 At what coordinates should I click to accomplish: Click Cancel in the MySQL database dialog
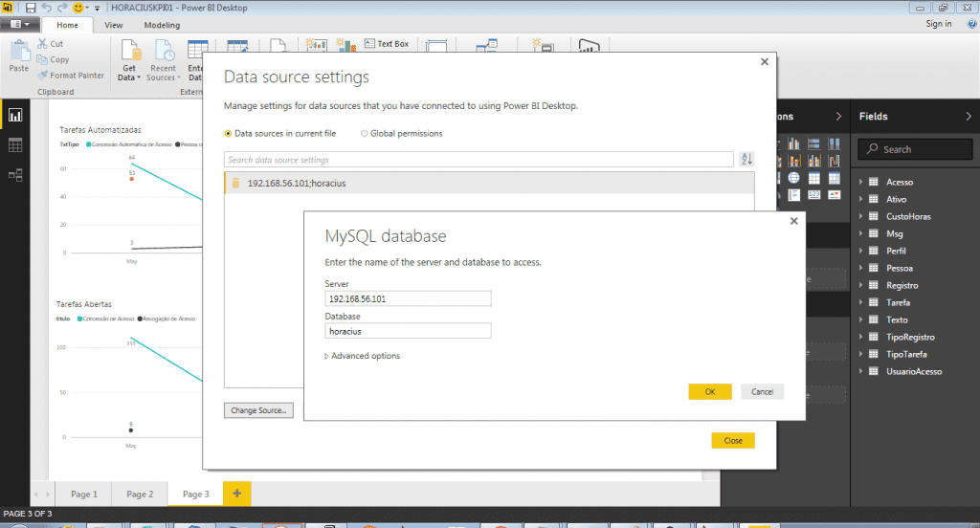click(x=762, y=392)
